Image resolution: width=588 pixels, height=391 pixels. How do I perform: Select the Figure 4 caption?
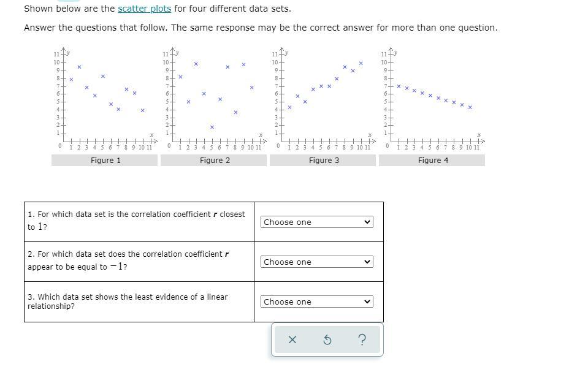coord(432,161)
